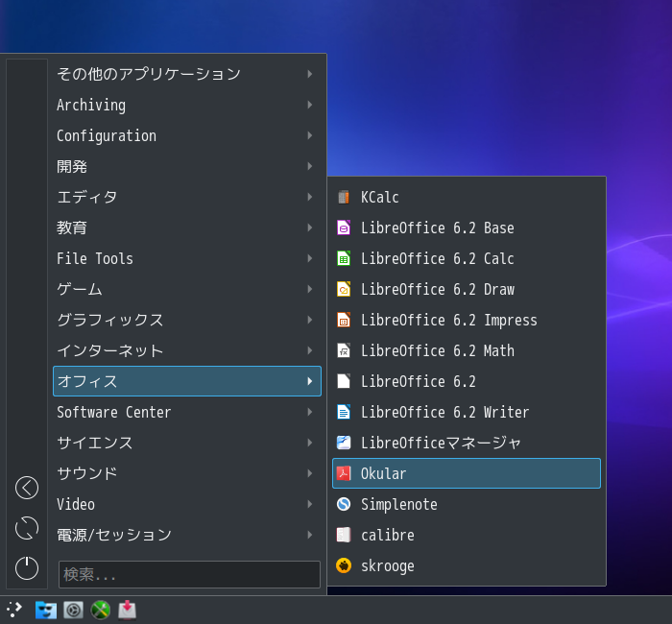This screenshot has width=672, height=624.
Task: Launch LibreOffice 6.2 Writer text entry
Action: tap(444, 412)
